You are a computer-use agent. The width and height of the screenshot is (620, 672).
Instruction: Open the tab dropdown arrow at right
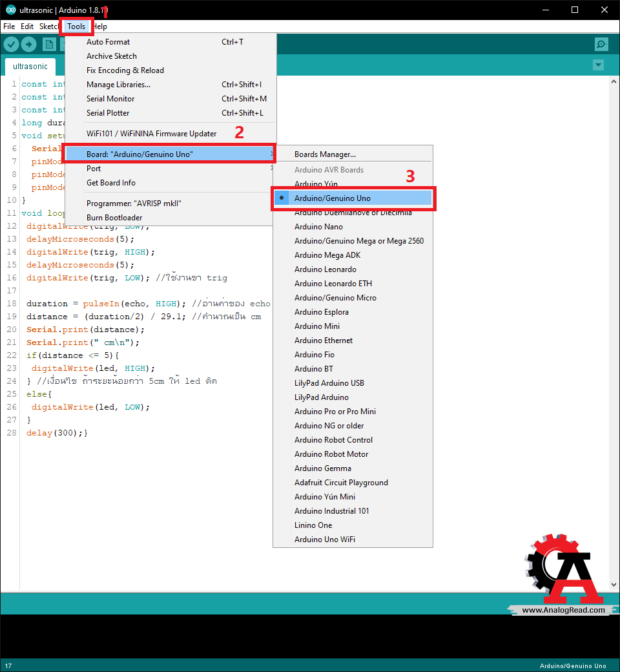coord(598,65)
